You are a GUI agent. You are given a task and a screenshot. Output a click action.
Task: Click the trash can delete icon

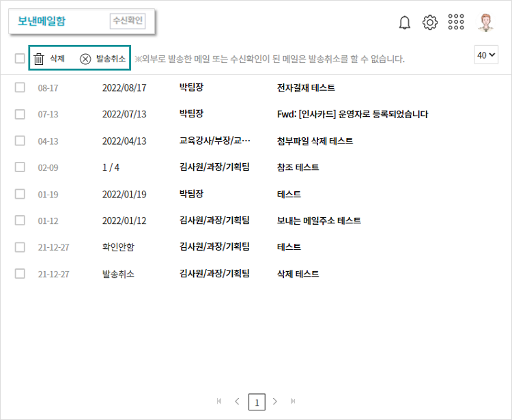(39, 59)
